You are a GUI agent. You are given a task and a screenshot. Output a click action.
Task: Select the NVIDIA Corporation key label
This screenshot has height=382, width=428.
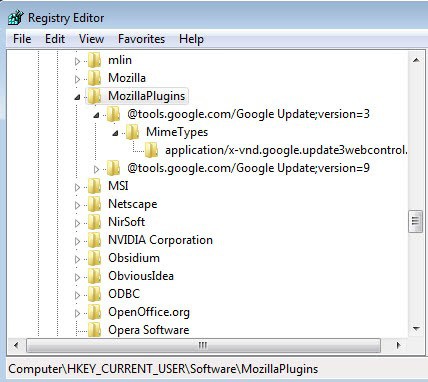click(x=160, y=240)
